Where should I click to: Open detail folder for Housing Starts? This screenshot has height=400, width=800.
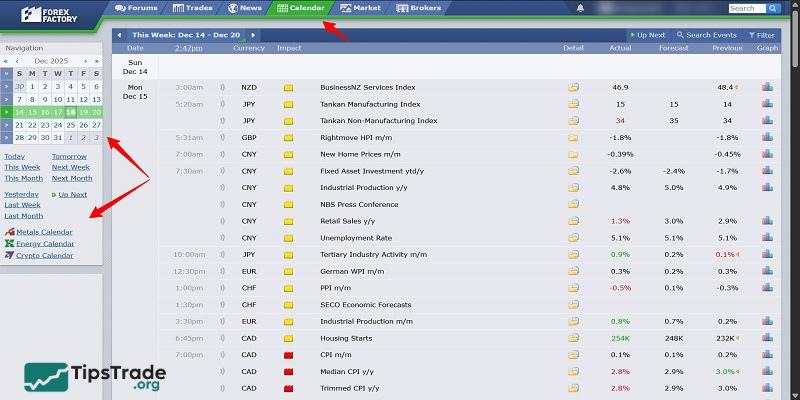(574, 338)
